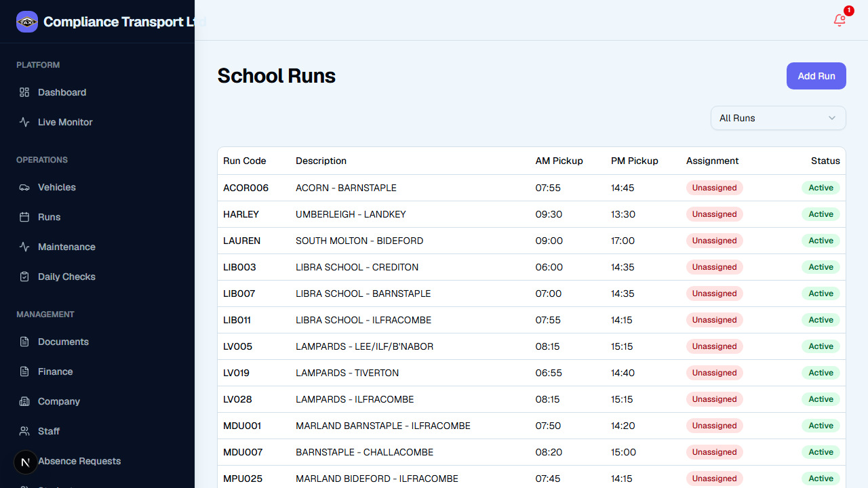Open the notifications bell icon

[x=840, y=20]
